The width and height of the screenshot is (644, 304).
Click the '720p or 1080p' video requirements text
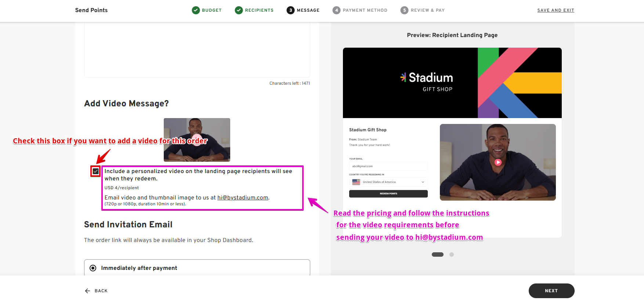pos(145,204)
